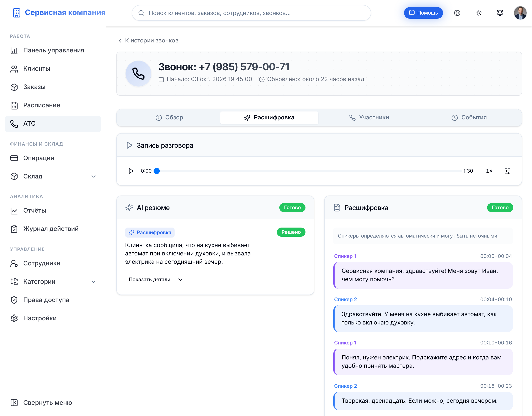
Task: Open the language globe icon
Action: (x=457, y=13)
